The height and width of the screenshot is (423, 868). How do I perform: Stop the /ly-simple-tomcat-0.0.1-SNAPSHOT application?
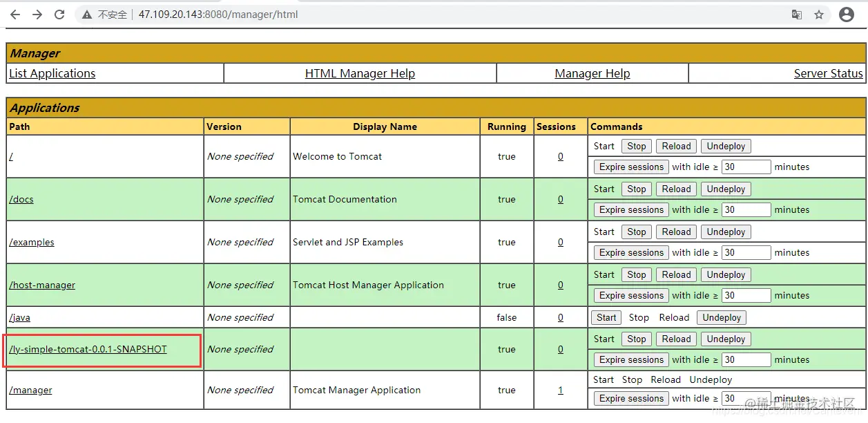pyautogui.click(x=637, y=339)
